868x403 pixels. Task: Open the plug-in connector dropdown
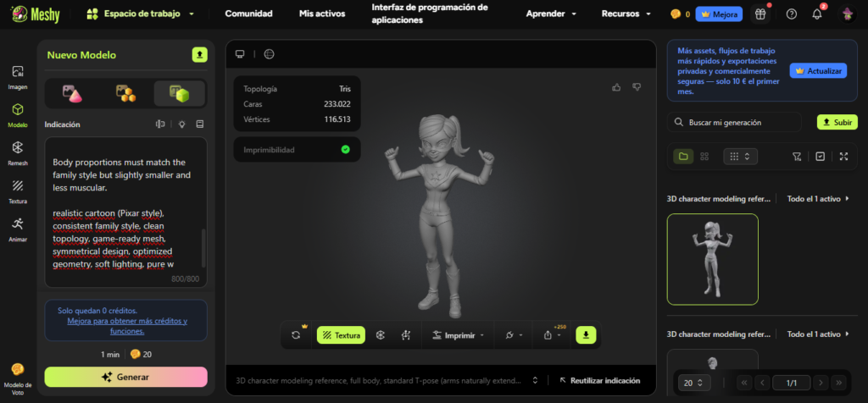tap(513, 335)
